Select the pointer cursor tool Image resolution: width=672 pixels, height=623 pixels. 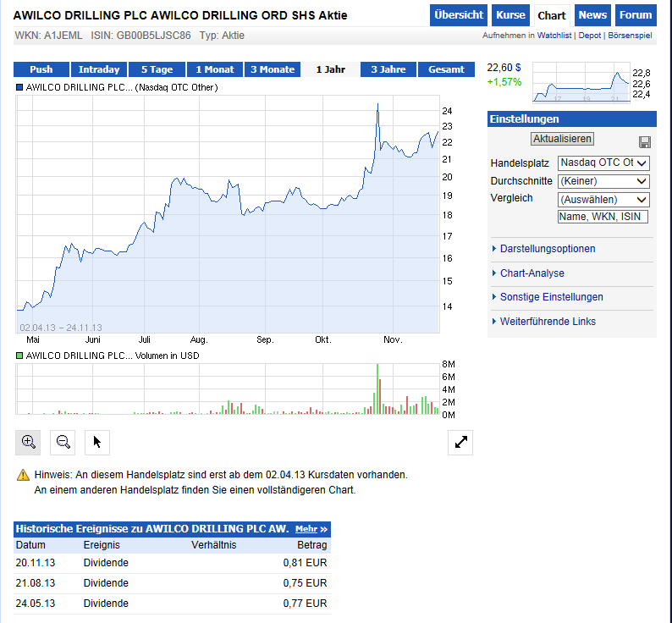(x=97, y=442)
